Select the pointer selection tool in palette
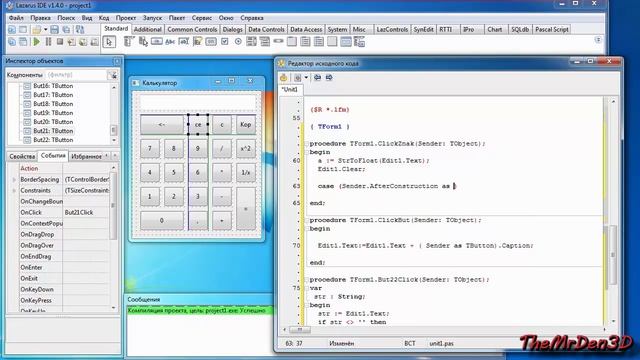This screenshot has width=640, height=360. (109, 42)
